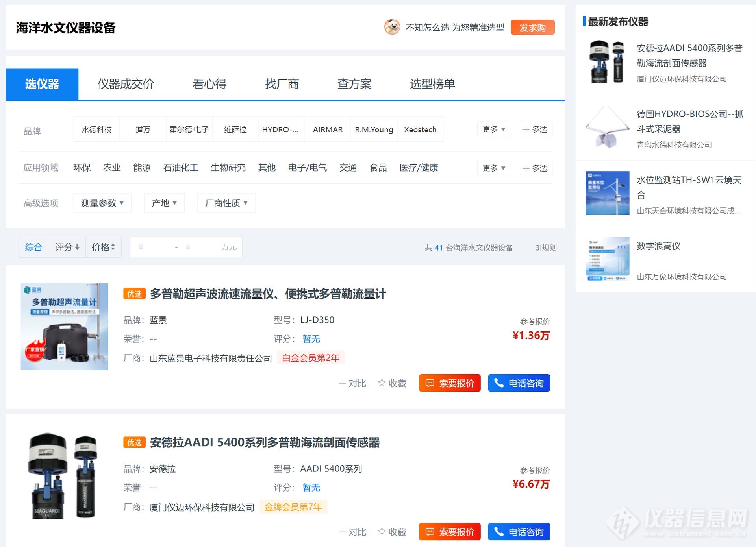The image size is (756, 547).
Task: Open 水位监测站TH-SW1 sidebar thumbnail
Action: coord(607,193)
